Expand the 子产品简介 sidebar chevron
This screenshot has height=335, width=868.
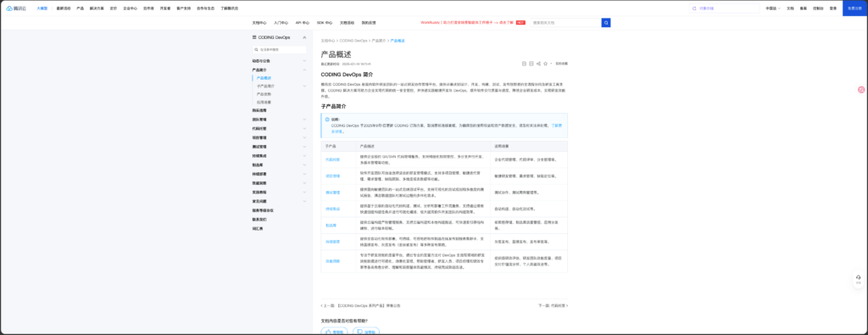[304, 86]
